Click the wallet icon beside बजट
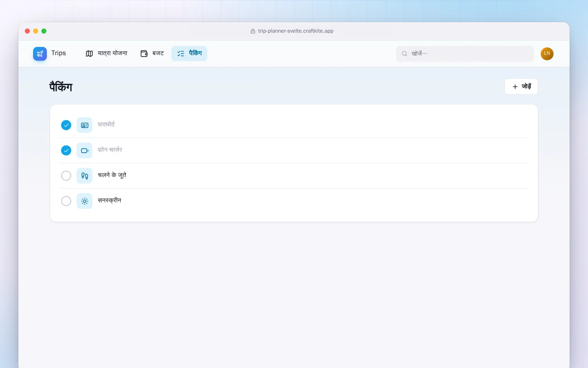Viewport: 588px width, 368px height. click(144, 54)
